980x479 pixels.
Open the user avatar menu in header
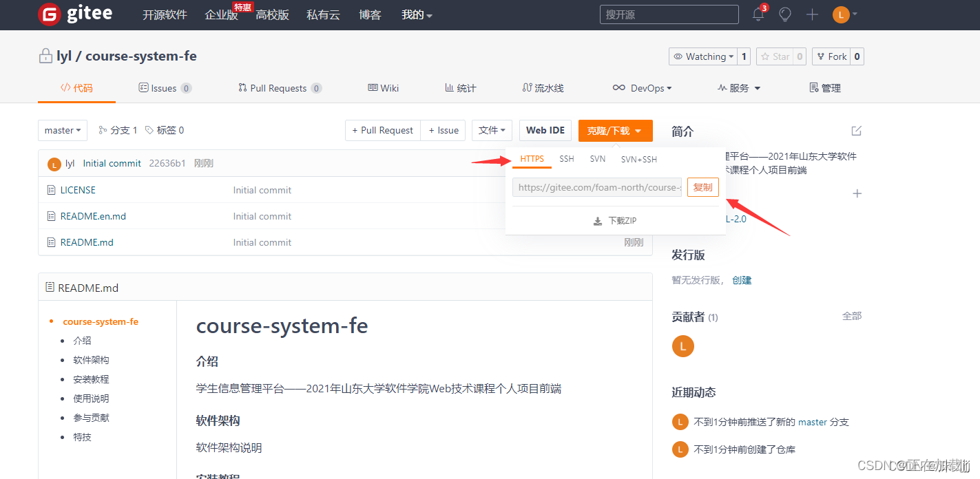844,14
